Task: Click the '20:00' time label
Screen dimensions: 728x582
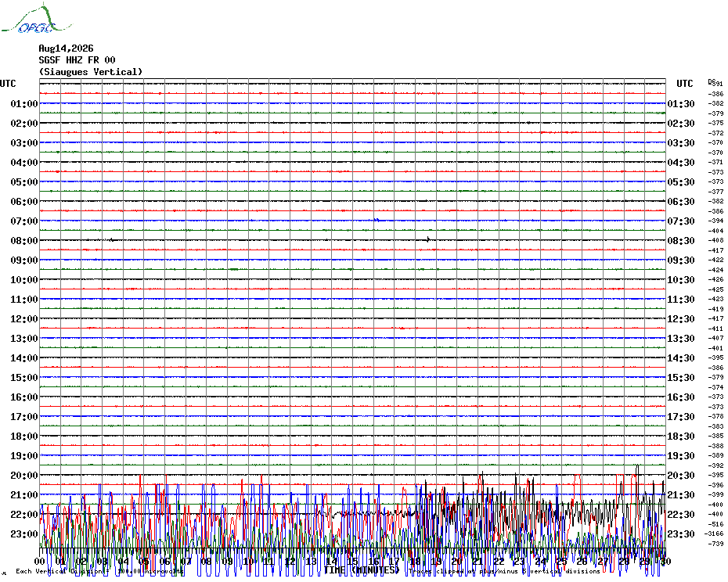Action: [24, 476]
